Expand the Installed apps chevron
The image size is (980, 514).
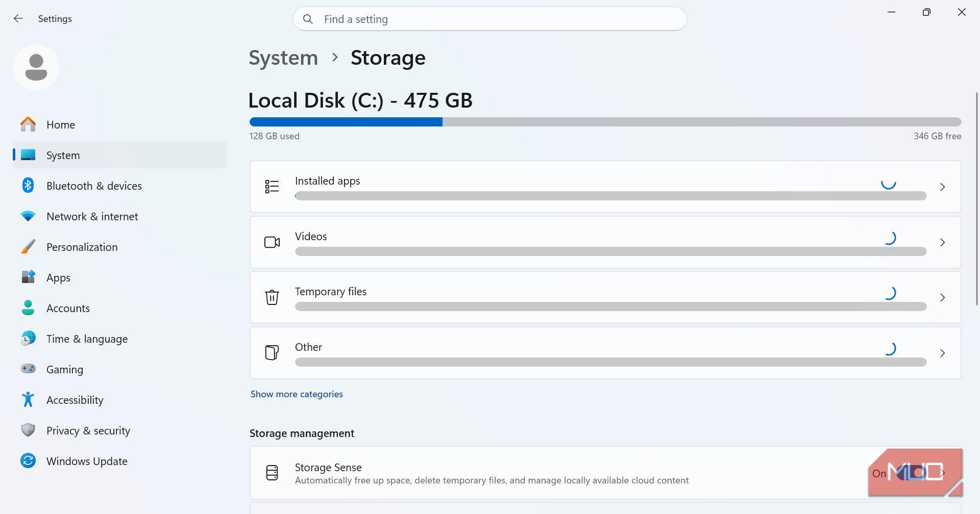[x=942, y=187]
